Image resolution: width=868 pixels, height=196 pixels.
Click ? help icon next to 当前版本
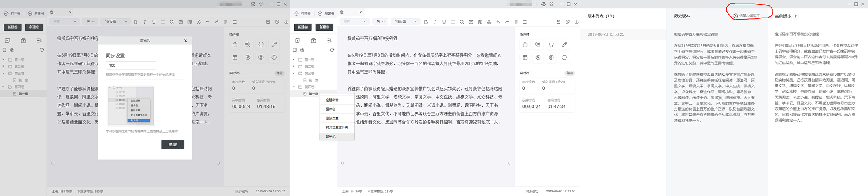click(796, 16)
